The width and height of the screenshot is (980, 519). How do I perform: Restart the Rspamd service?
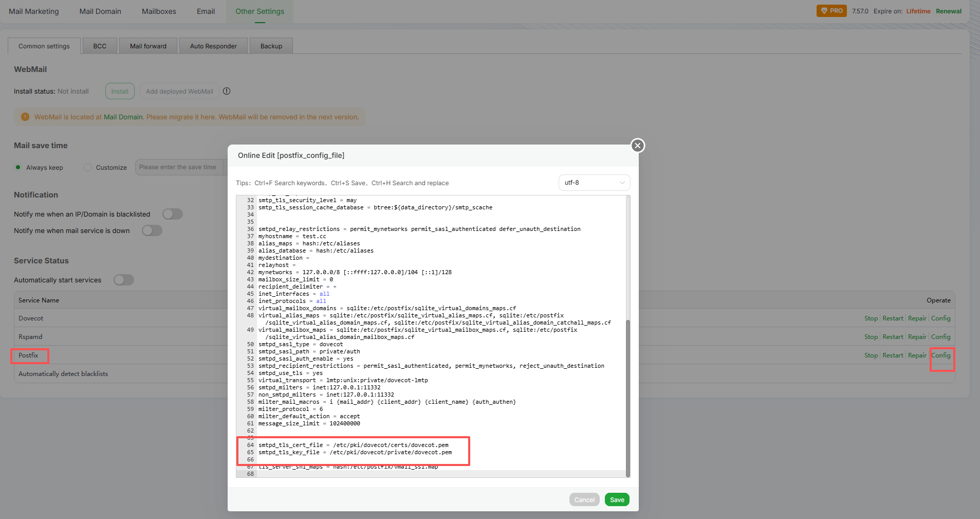point(893,337)
